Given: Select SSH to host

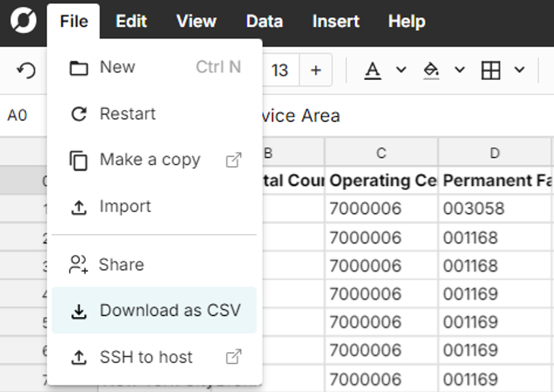Looking at the screenshot, I should (154, 357).
